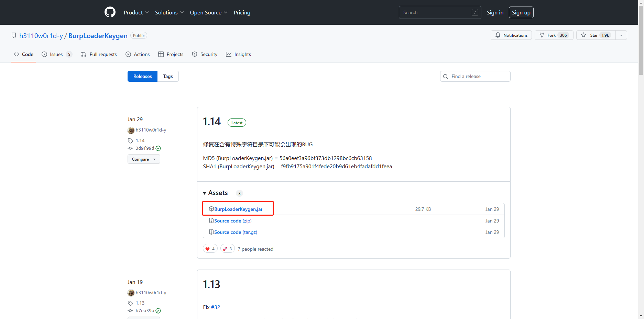Expand the Solutions menu

[x=169, y=12]
